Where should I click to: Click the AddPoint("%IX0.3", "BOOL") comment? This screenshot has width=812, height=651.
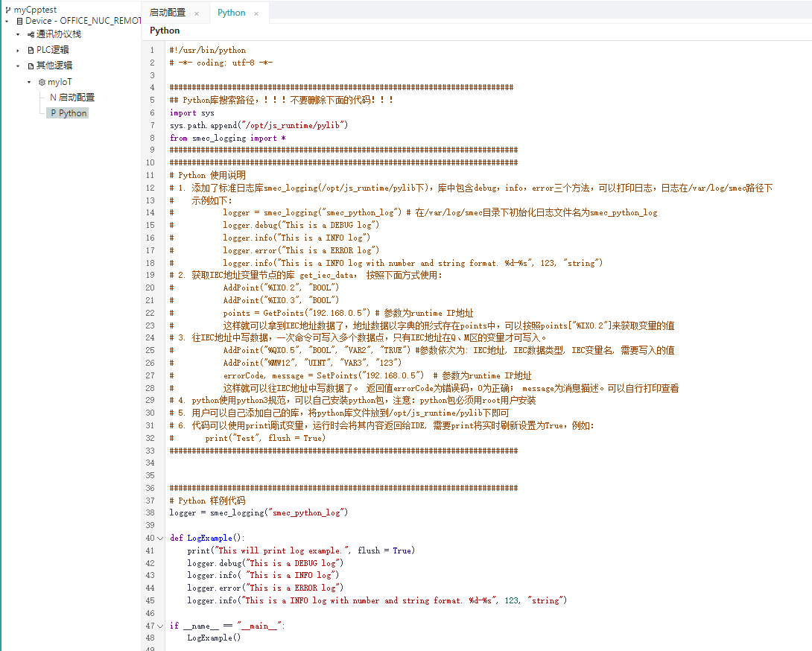(x=281, y=300)
